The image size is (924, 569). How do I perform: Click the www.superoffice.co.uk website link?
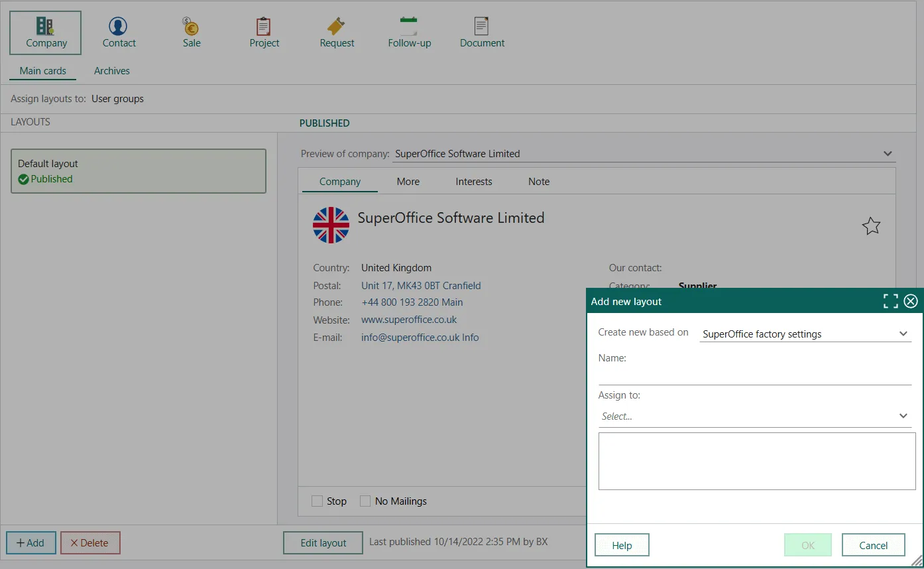pos(409,320)
